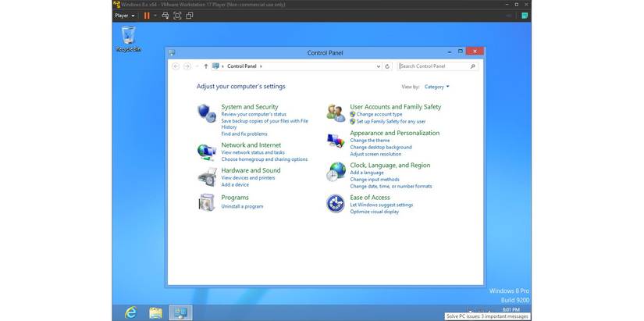The height and width of the screenshot is (321, 644).
Task: Click the Control Panel breadcrumb segment
Action: coord(241,66)
